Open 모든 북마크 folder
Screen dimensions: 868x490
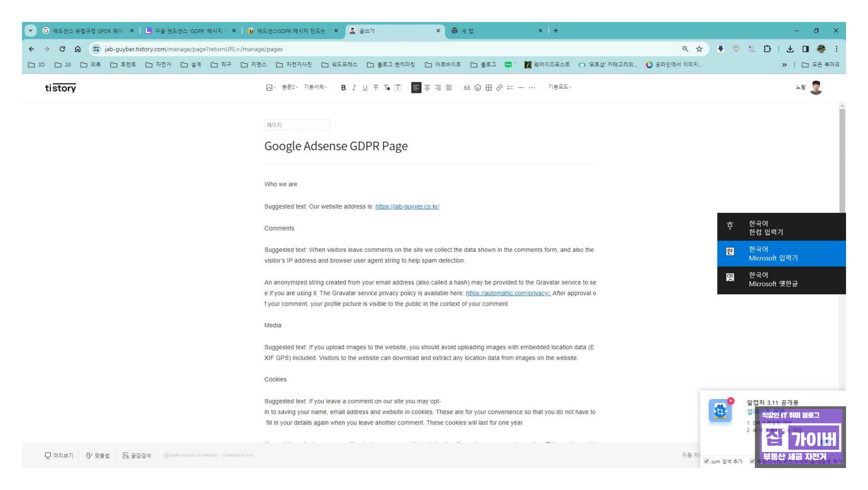coord(820,65)
